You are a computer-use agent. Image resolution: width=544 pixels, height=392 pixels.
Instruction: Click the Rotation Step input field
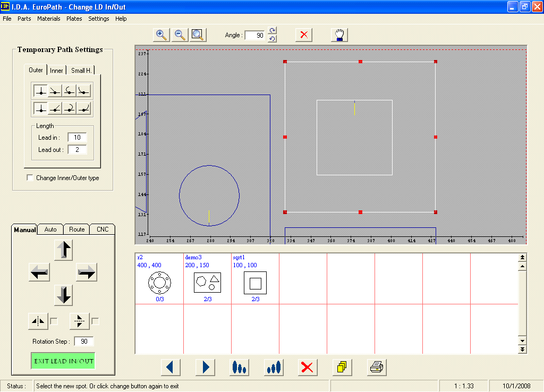pos(84,342)
